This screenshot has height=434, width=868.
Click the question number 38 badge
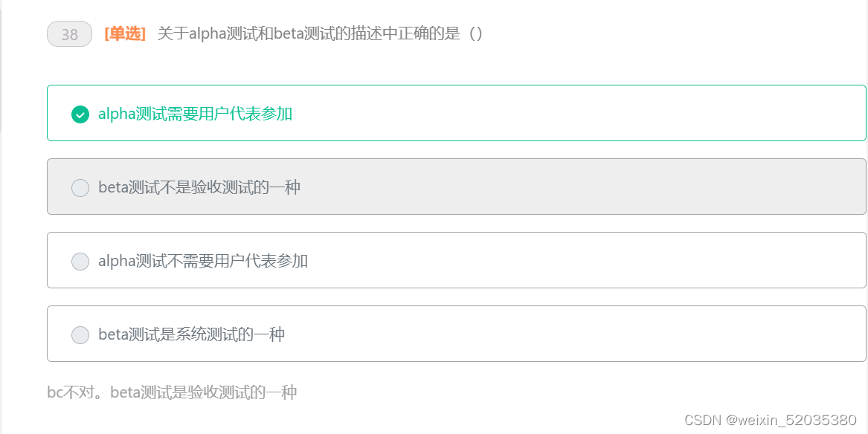pos(69,34)
